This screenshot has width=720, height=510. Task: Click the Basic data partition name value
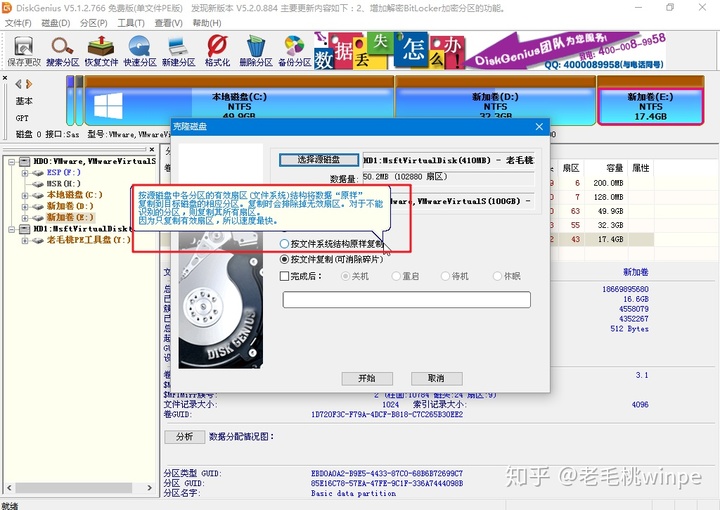coord(353,493)
